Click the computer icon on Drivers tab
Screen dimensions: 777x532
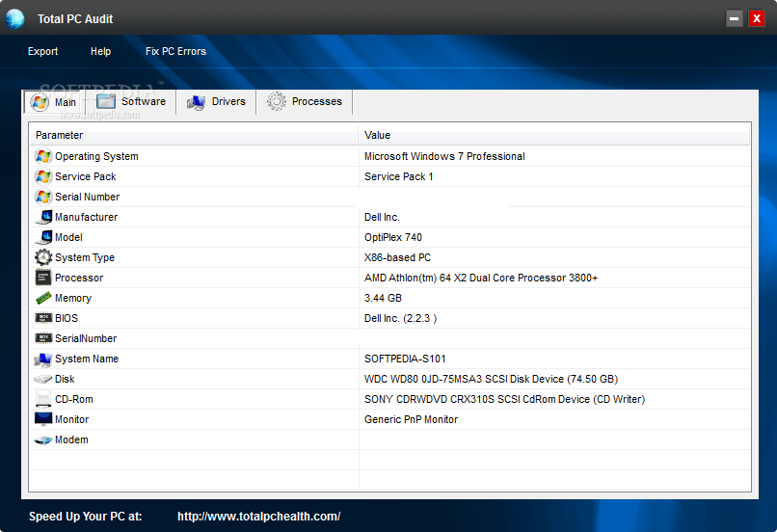coord(197,102)
